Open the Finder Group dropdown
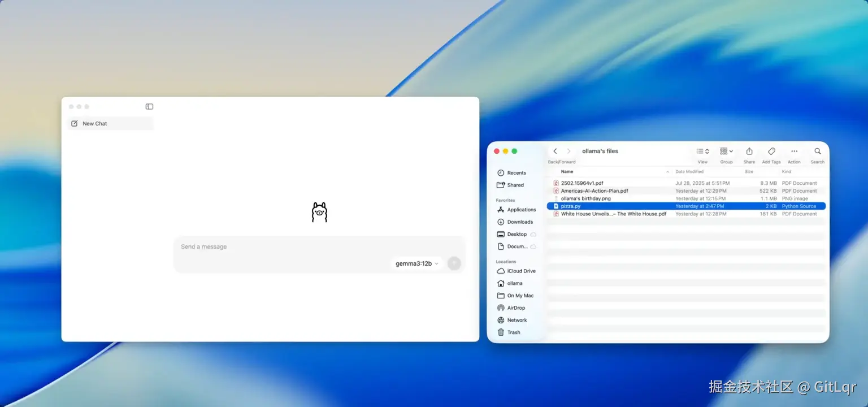This screenshot has height=407, width=868. coord(726,151)
